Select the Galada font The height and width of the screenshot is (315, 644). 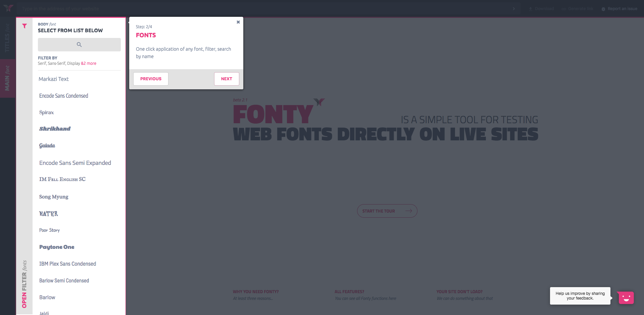[47, 146]
